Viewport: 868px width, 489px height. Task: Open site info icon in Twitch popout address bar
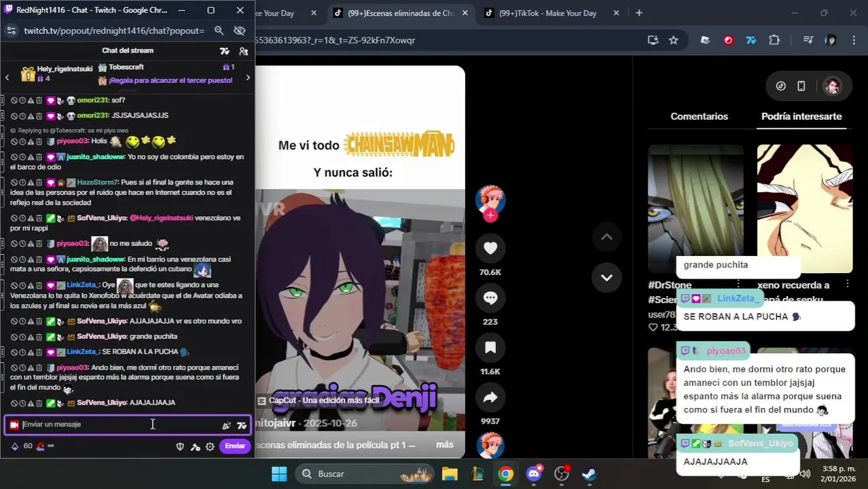tap(11, 31)
